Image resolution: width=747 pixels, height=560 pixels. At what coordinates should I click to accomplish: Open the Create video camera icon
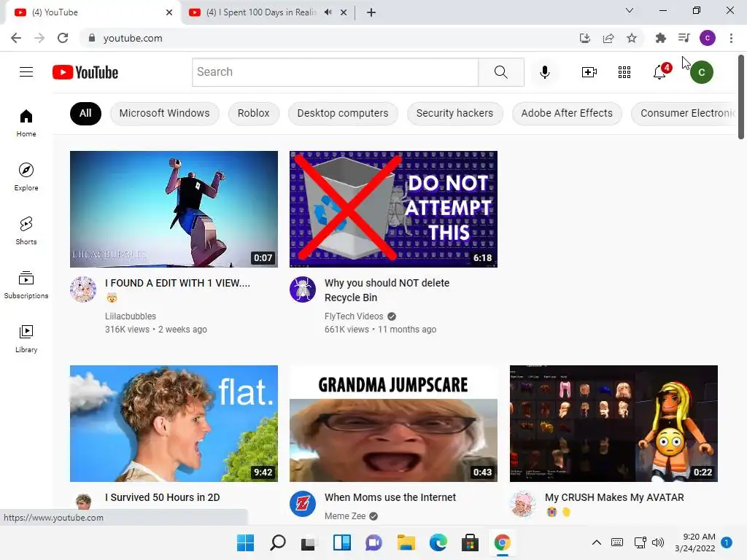589,72
